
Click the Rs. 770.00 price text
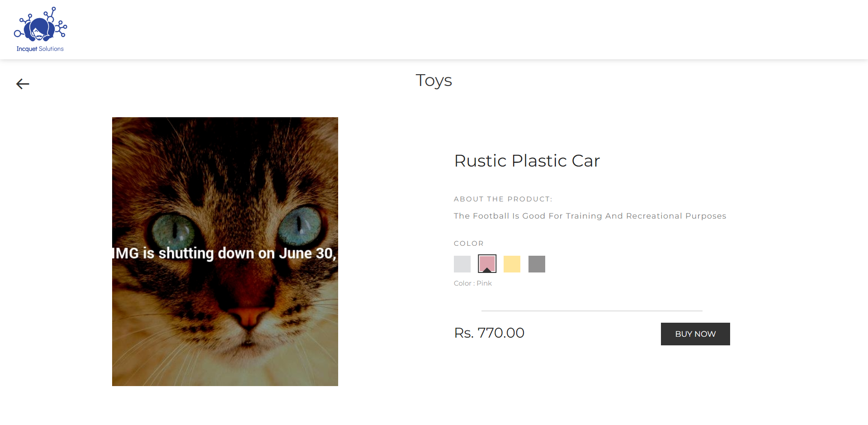(x=489, y=333)
